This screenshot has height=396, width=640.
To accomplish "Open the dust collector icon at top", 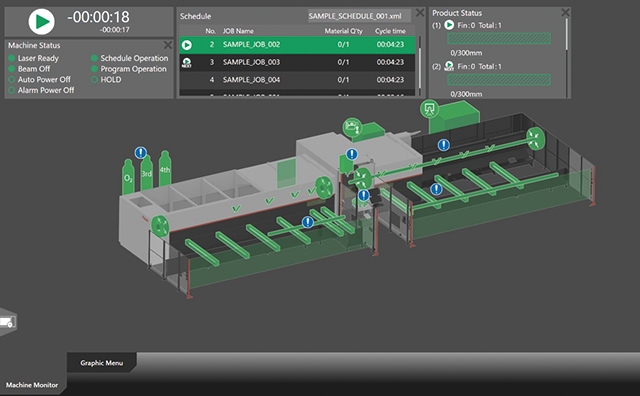I will [429, 109].
